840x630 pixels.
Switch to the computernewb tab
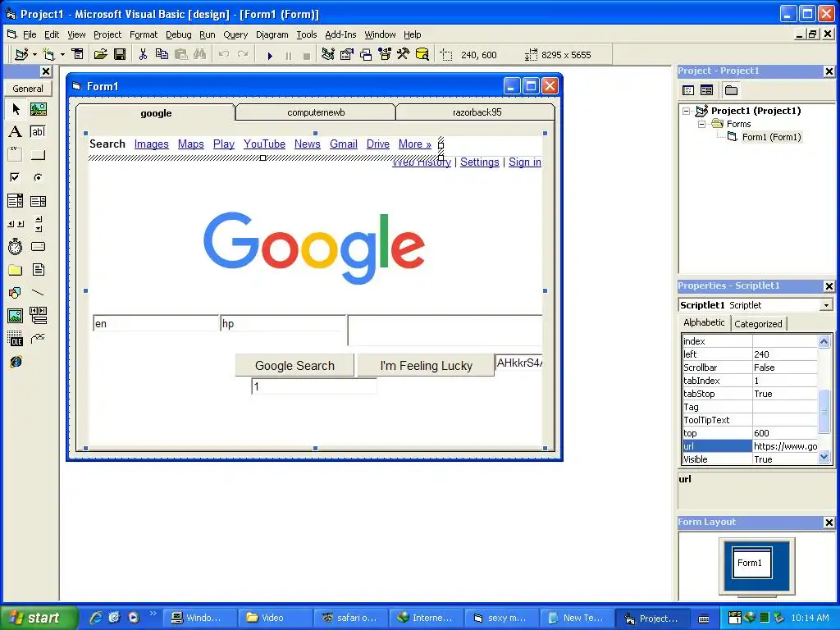click(316, 112)
